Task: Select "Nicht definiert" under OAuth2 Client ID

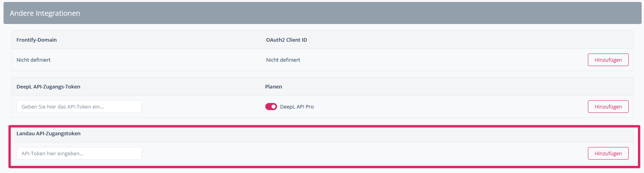Action: click(283, 60)
